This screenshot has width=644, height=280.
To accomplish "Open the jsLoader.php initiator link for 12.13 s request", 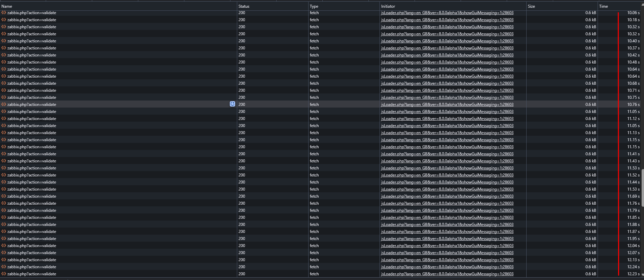I will tap(447, 260).
